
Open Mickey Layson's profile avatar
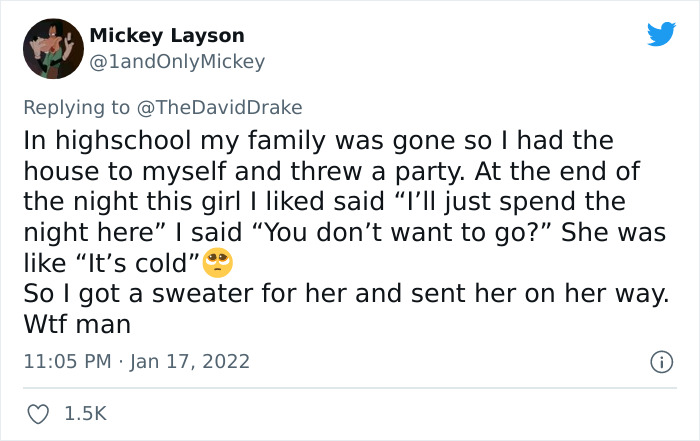point(52,49)
